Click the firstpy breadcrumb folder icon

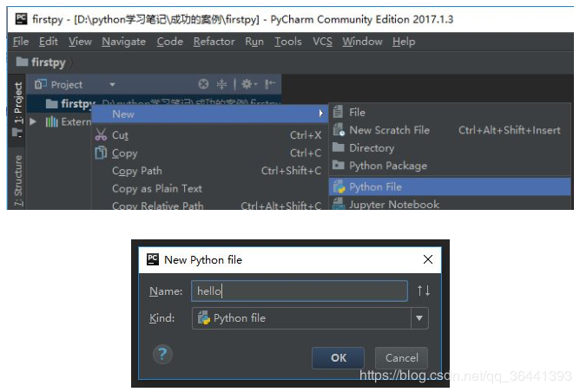[x=23, y=62]
